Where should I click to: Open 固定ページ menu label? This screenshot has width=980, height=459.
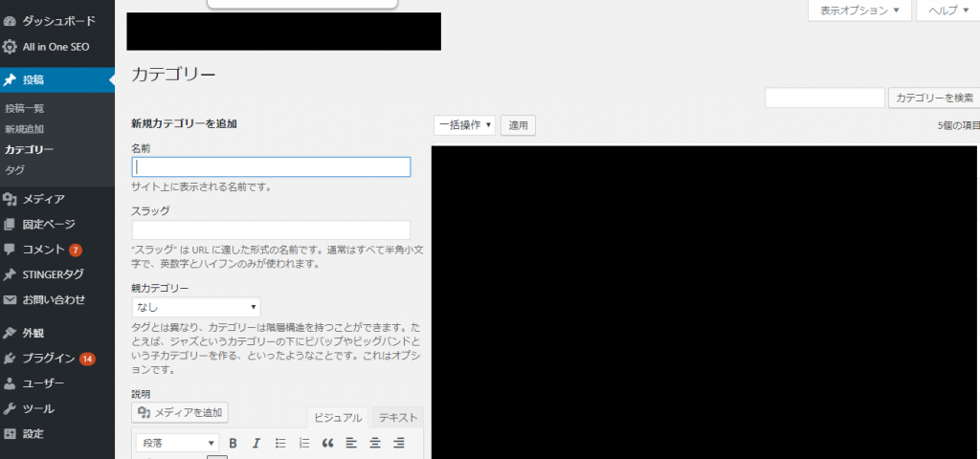pos(49,224)
